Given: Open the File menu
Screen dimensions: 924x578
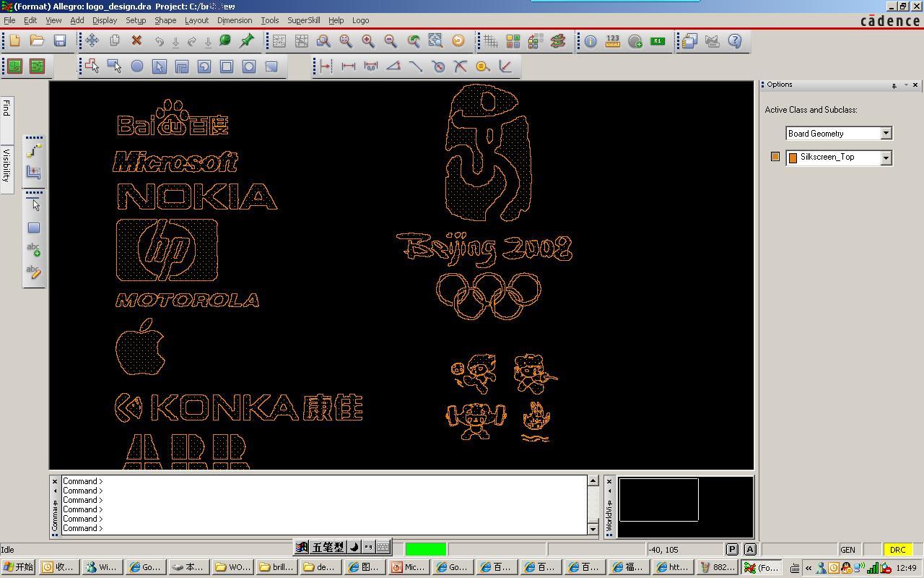Looking at the screenshot, I should click(9, 20).
